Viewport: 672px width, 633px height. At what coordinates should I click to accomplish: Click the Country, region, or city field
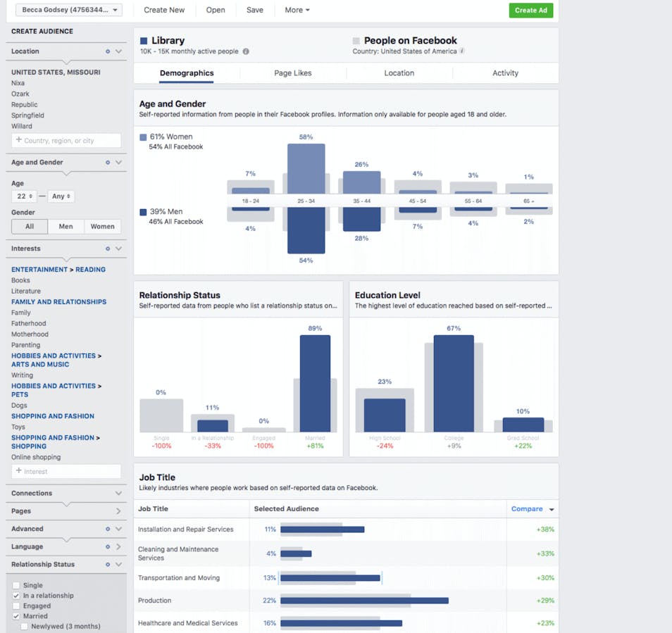(x=66, y=141)
